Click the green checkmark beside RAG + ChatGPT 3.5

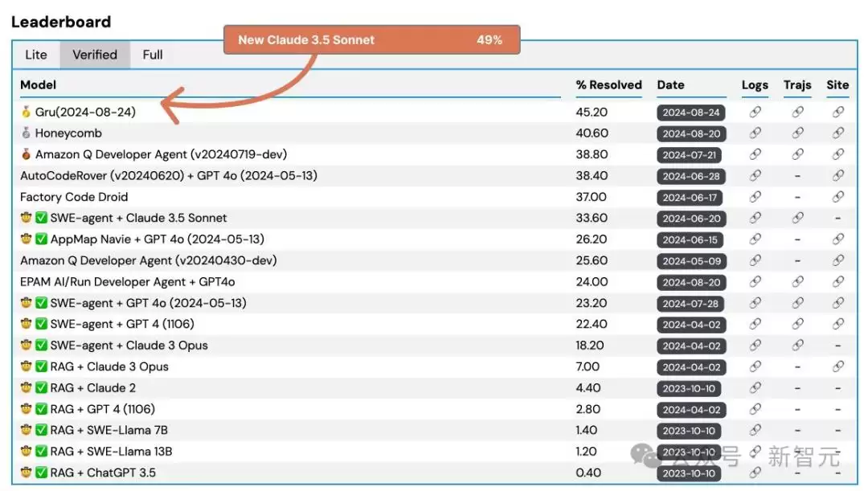coord(42,473)
